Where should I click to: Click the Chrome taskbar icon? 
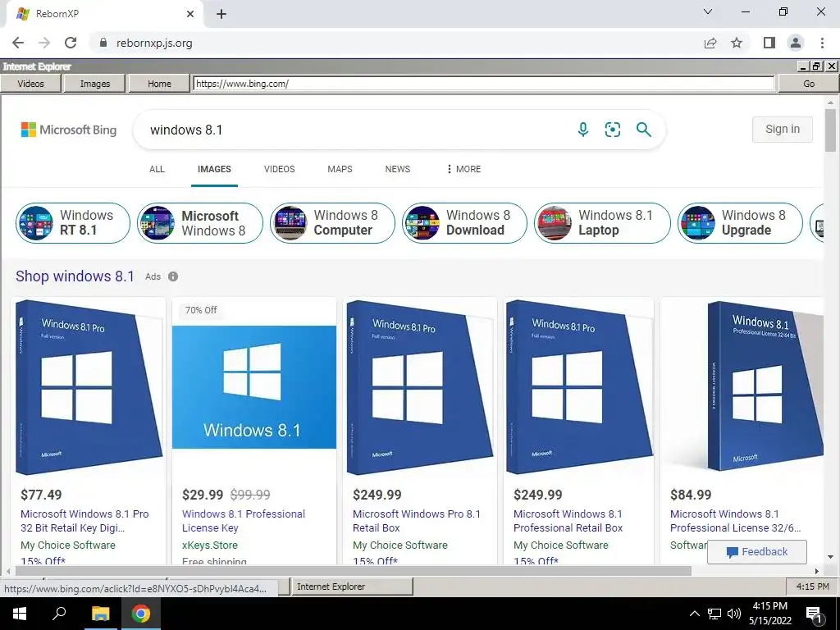coord(141,614)
